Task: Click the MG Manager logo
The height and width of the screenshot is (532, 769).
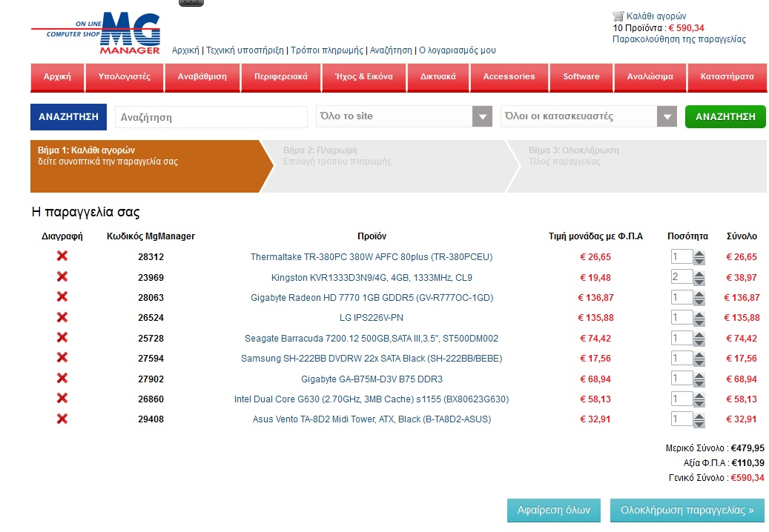Action: point(96,33)
